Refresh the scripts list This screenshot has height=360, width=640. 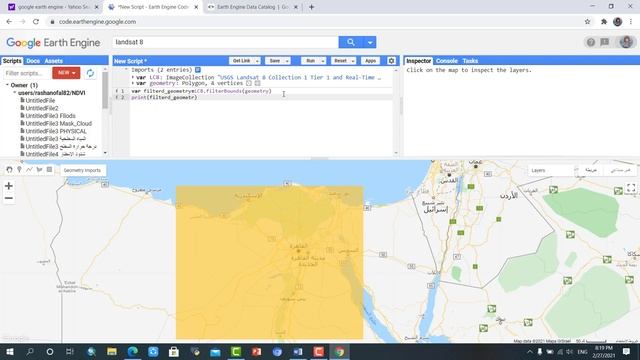tap(90, 73)
